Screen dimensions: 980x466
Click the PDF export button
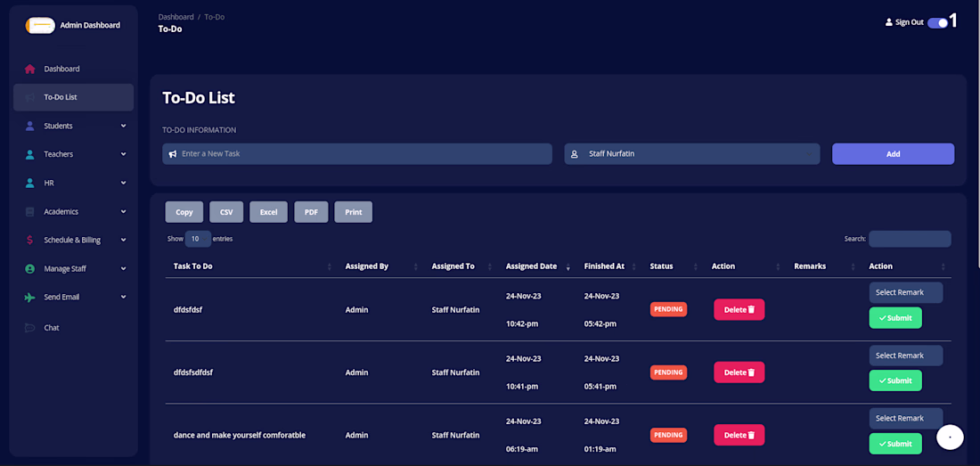[x=311, y=212]
